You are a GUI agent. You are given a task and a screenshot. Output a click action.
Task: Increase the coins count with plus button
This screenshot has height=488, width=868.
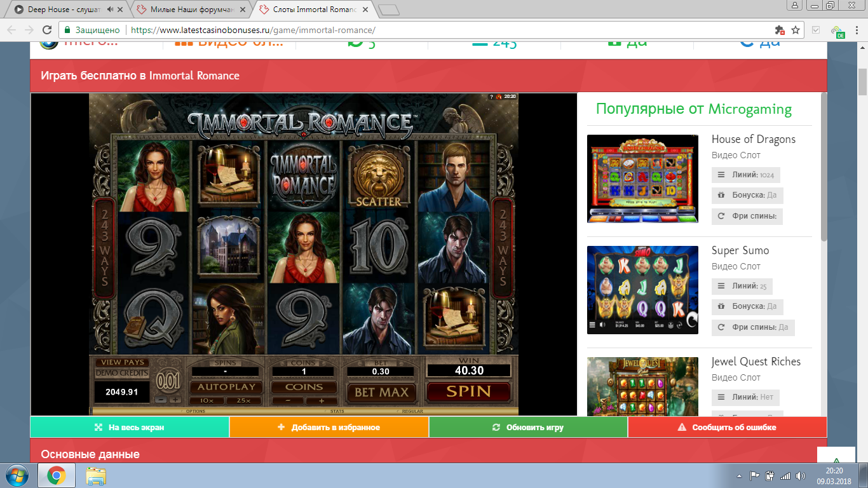322,401
